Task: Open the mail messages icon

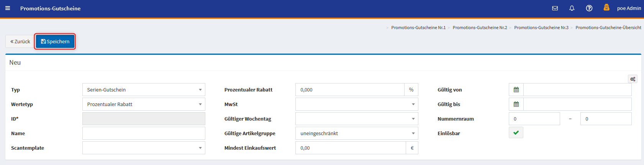Action: click(x=555, y=8)
